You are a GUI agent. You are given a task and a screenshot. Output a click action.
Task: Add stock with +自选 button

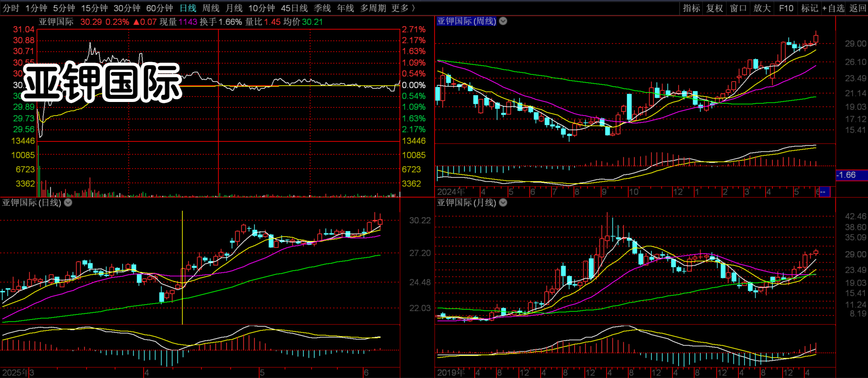coord(834,8)
